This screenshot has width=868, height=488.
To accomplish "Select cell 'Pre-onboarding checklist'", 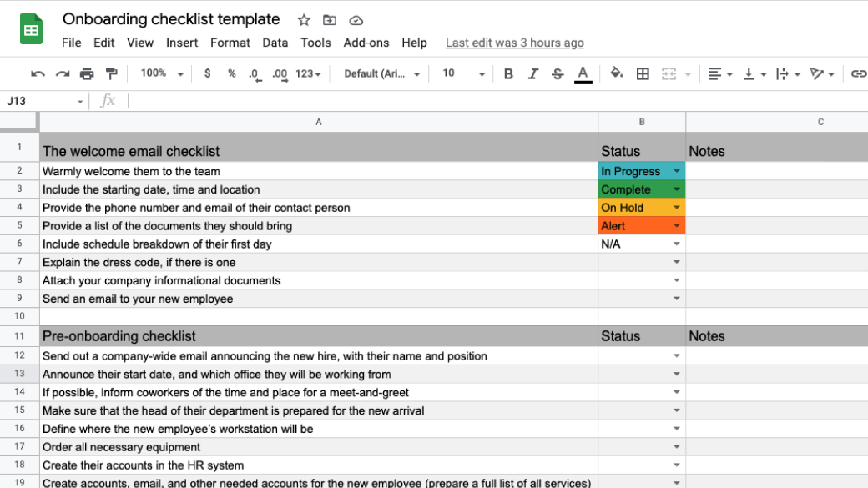I will click(x=319, y=336).
